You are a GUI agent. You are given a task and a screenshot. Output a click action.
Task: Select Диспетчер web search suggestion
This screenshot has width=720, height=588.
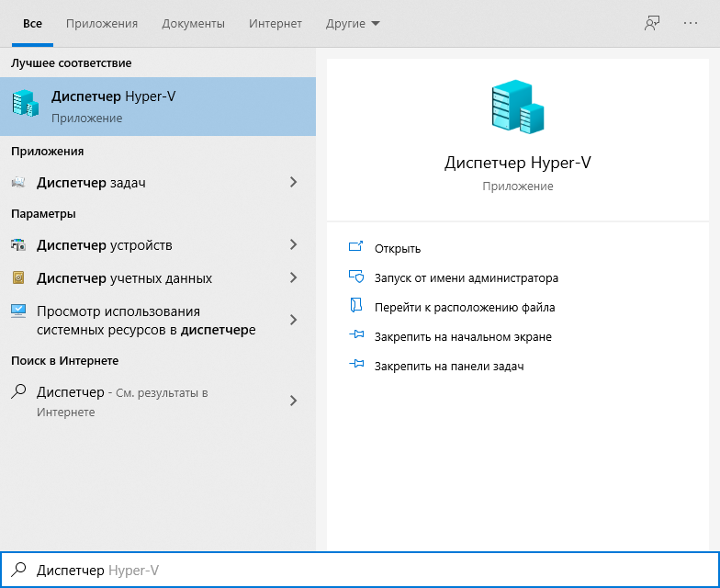pyautogui.click(x=158, y=401)
